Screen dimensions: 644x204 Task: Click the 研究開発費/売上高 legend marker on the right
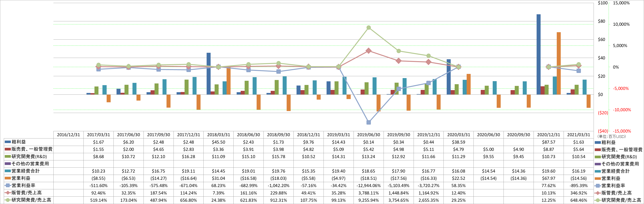[598, 200]
